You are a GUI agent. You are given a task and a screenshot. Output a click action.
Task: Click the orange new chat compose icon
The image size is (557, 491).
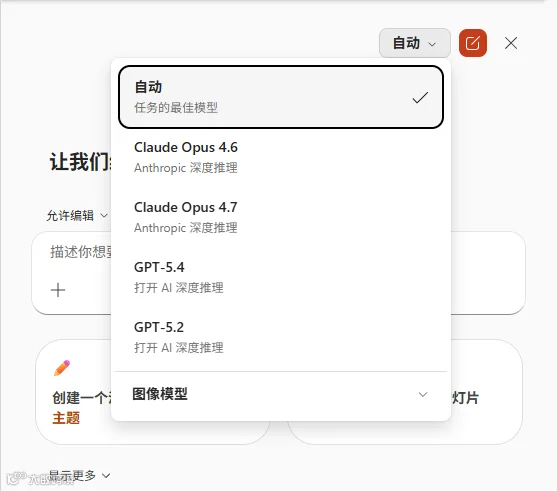[x=472, y=43]
